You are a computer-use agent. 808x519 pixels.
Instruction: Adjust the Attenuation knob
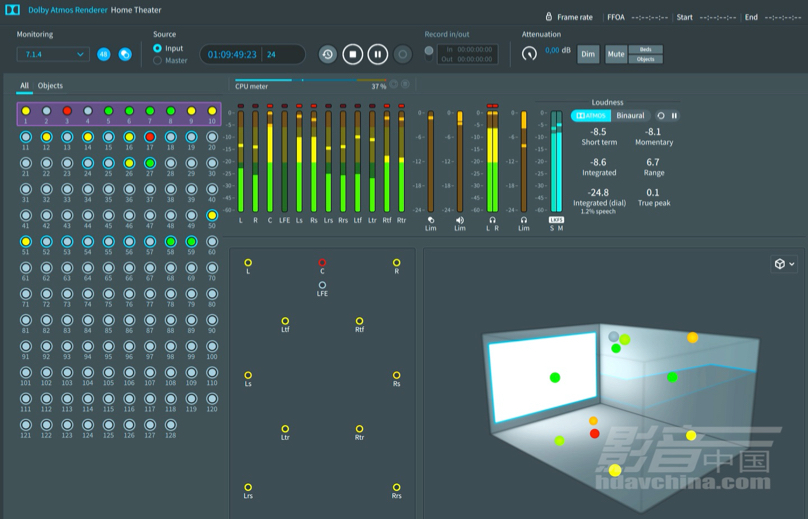[529, 54]
